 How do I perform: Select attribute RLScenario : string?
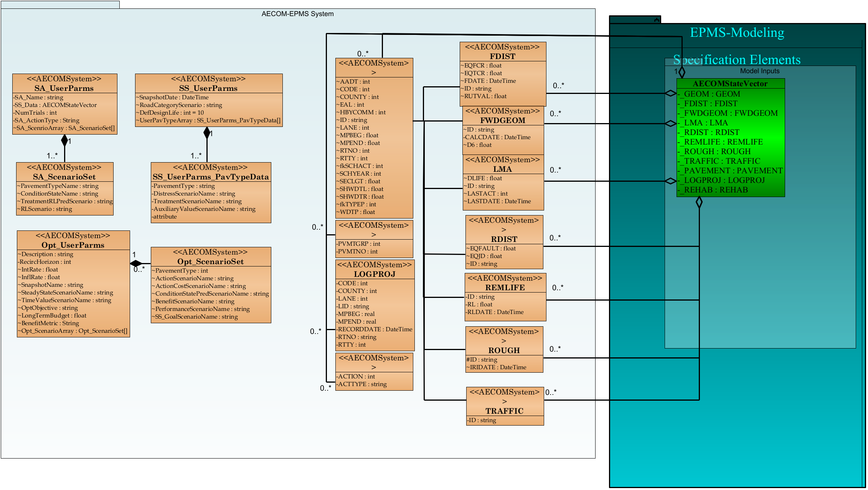coord(45,209)
